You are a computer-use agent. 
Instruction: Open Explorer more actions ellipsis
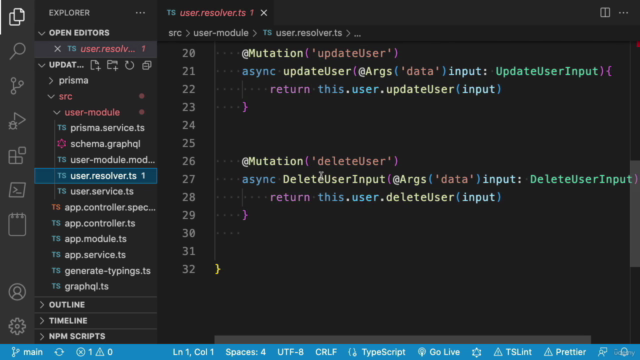coord(140,13)
